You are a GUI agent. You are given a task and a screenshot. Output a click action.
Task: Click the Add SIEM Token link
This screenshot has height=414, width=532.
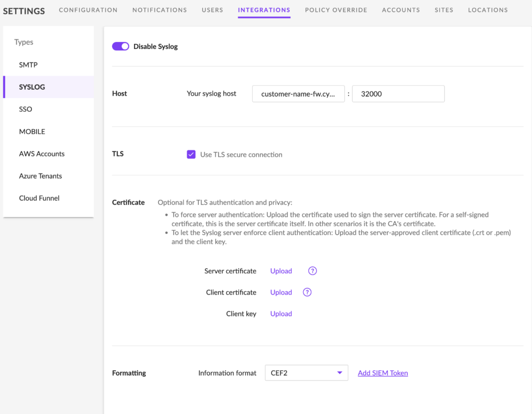click(383, 373)
